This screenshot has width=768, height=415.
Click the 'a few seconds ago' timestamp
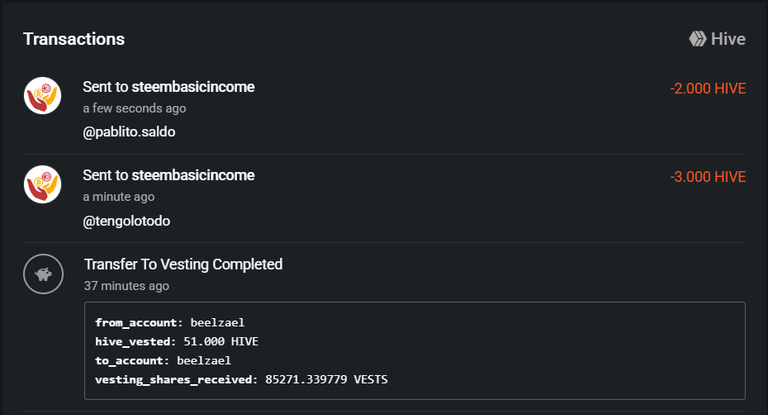[134, 108]
